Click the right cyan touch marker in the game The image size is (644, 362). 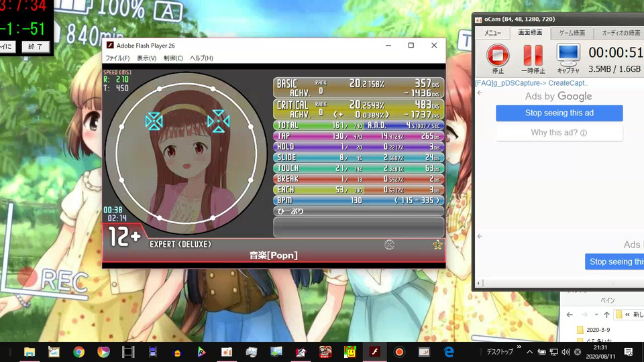click(219, 121)
